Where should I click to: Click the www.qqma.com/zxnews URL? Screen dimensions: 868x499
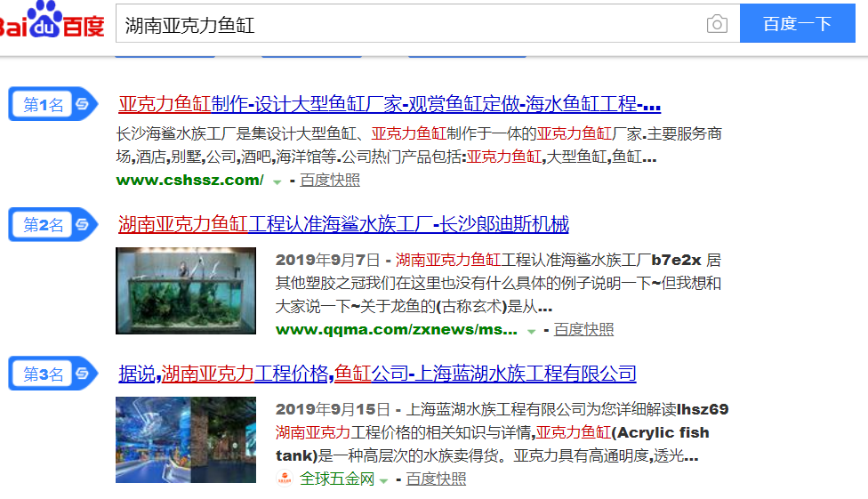[397, 329]
